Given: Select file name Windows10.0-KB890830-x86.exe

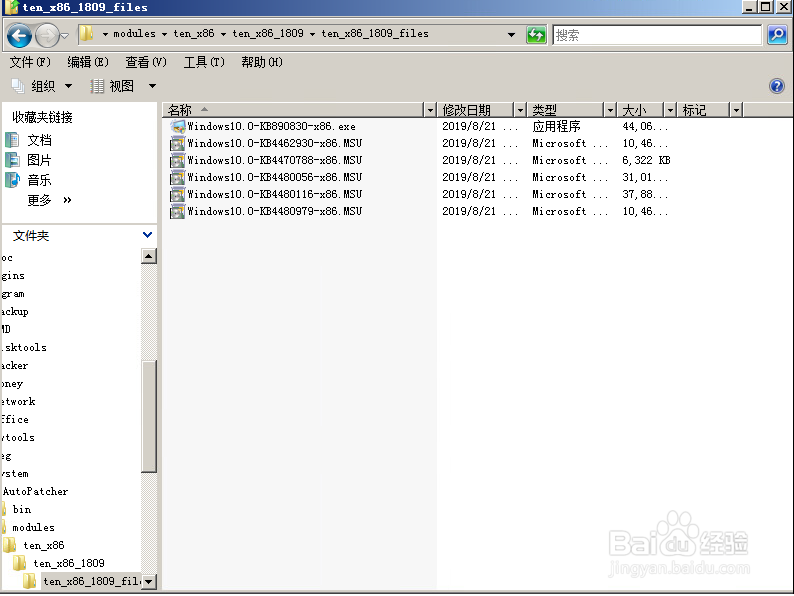Looking at the screenshot, I should click(271, 126).
